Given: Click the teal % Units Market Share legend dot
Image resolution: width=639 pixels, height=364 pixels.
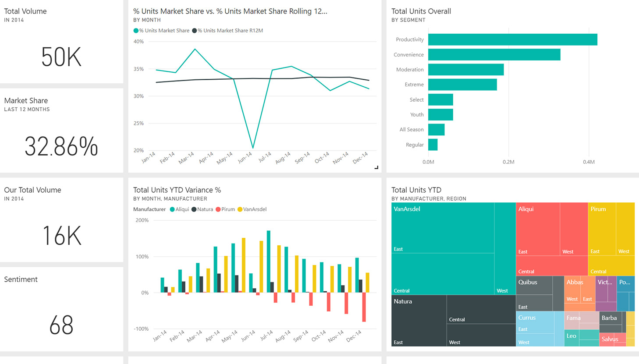Looking at the screenshot, I should (x=136, y=31).
